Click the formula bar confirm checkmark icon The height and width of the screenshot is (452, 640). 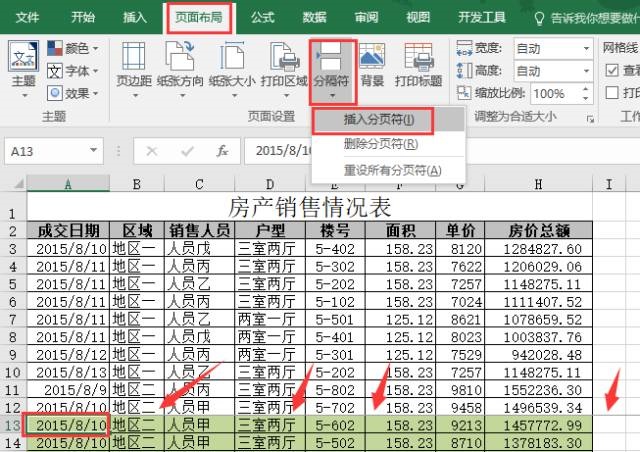(187, 151)
